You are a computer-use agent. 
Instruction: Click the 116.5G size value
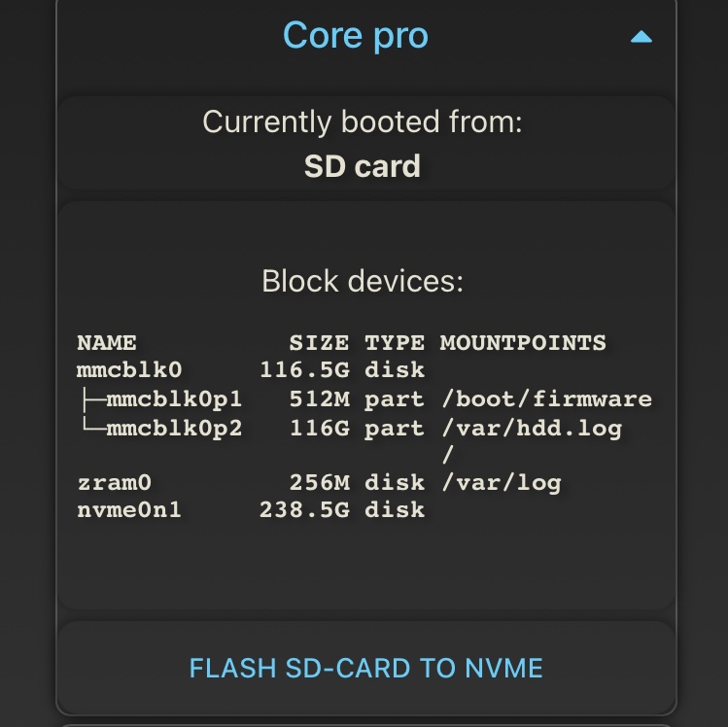point(303,370)
